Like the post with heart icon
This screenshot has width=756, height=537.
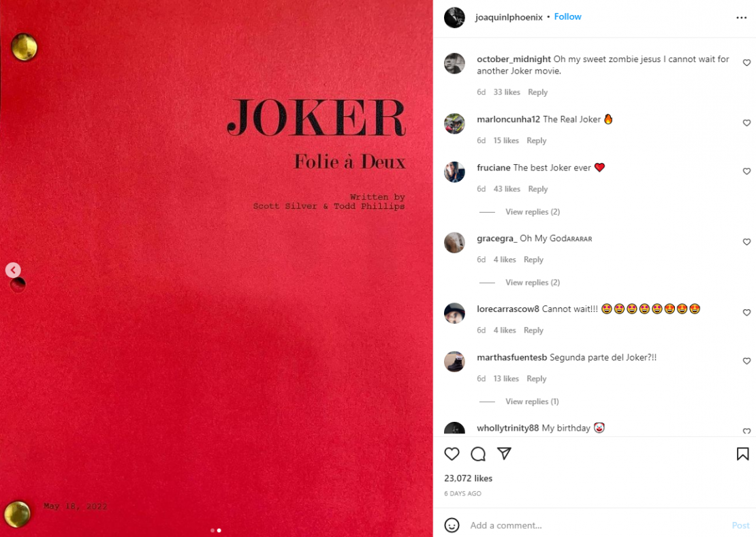[452, 454]
